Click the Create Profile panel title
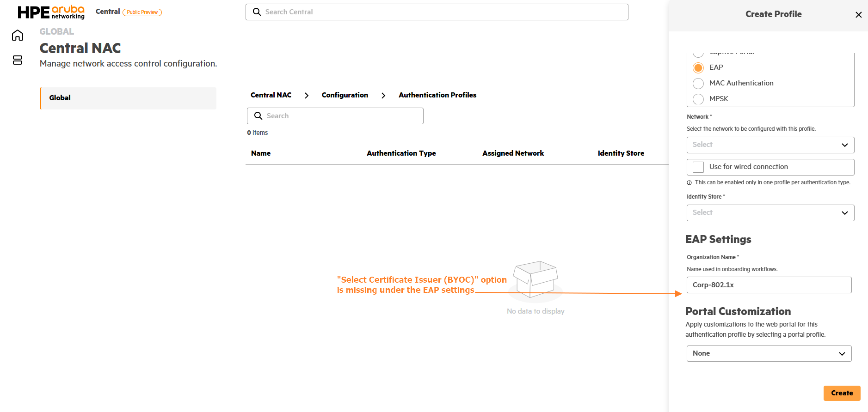868x412 pixels. point(774,14)
